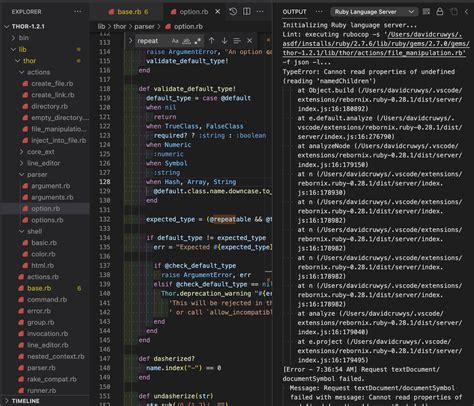Click 'def validate_default_type!' on line 118
Image resolution: width=474 pixels, height=406 pixels.
(187, 89)
